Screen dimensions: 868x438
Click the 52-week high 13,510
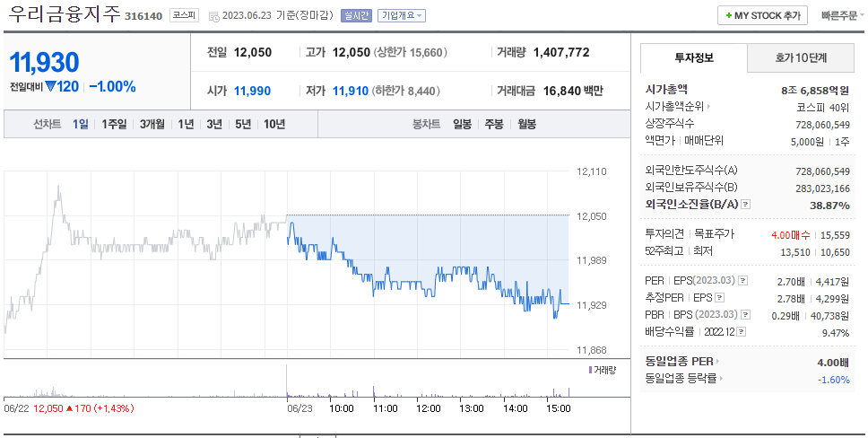pos(795,252)
